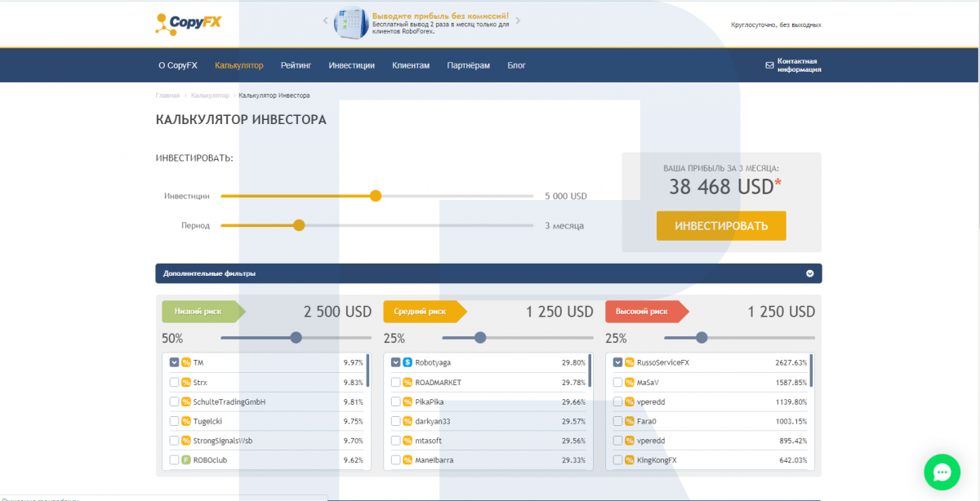Click the percent icon next to PikaPika
The image size is (980, 501).
pyautogui.click(x=408, y=401)
